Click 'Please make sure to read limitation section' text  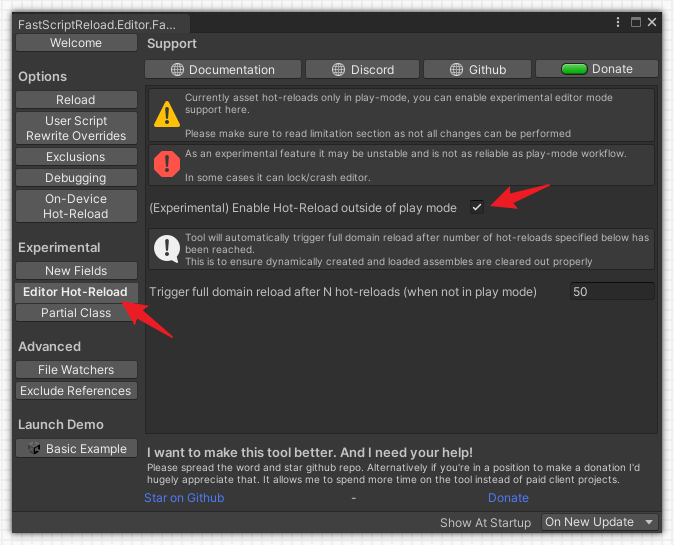point(378,134)
